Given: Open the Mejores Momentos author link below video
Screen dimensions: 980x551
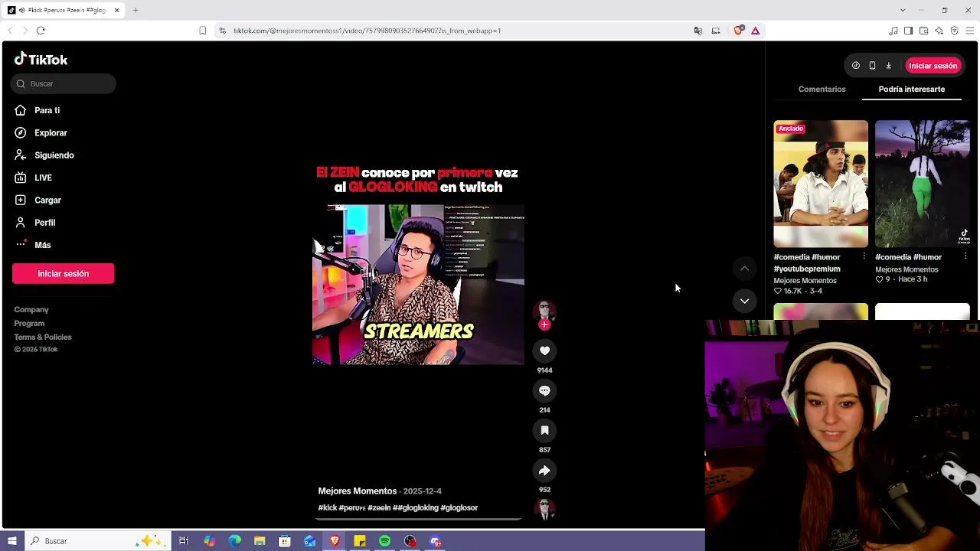Looking at the screenshot, I should [358, 491].
